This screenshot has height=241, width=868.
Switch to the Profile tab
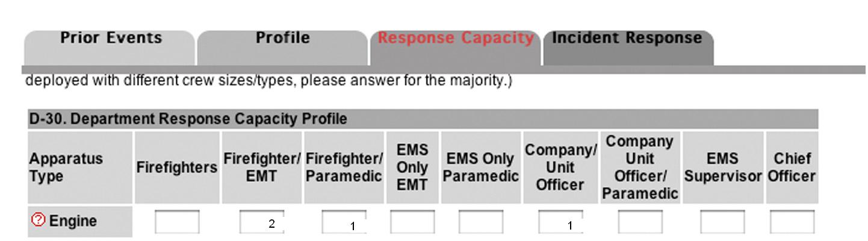point(282,39)
